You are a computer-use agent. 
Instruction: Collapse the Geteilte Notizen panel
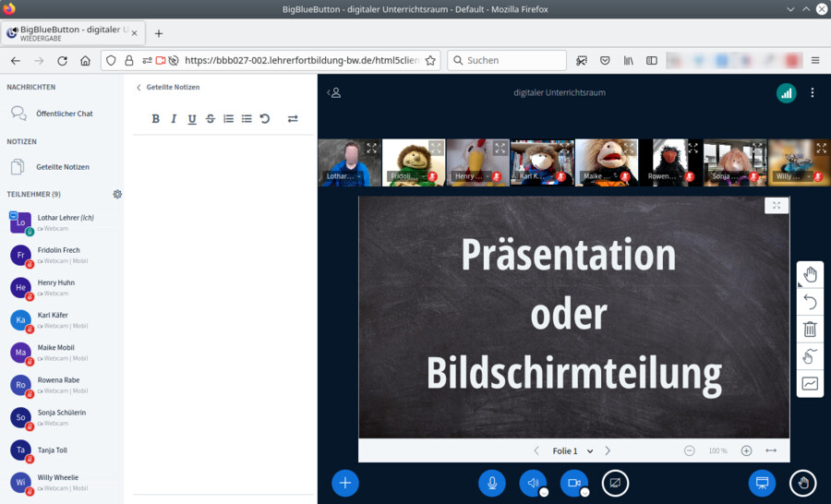pos(139,88)
